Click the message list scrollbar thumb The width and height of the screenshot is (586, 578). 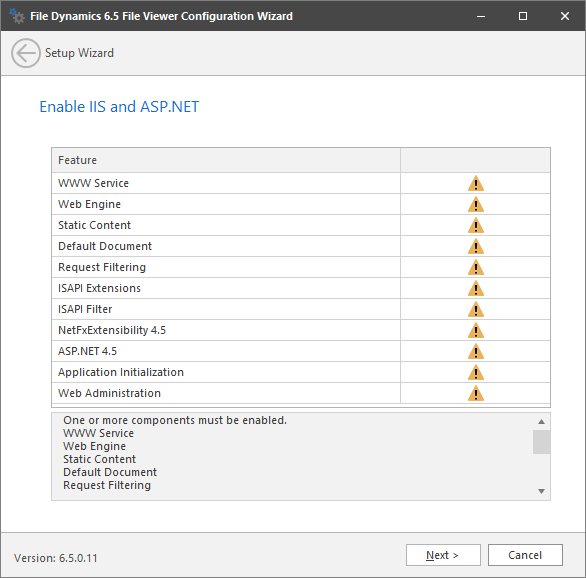(541, 442)
